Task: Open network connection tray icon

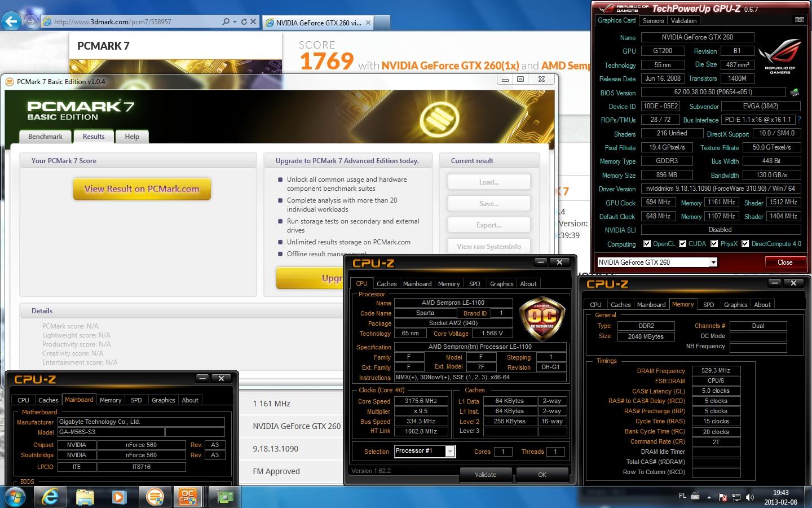Action: [736, 497]
